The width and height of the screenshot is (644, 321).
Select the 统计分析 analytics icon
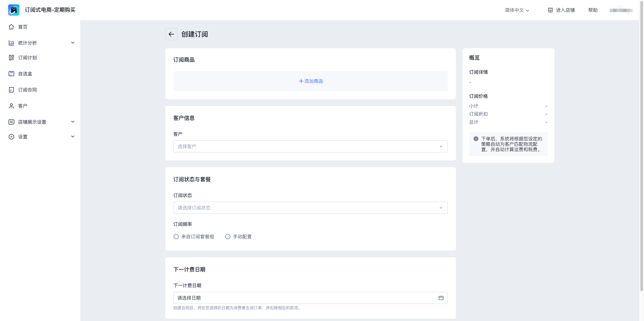pos(11,43)
